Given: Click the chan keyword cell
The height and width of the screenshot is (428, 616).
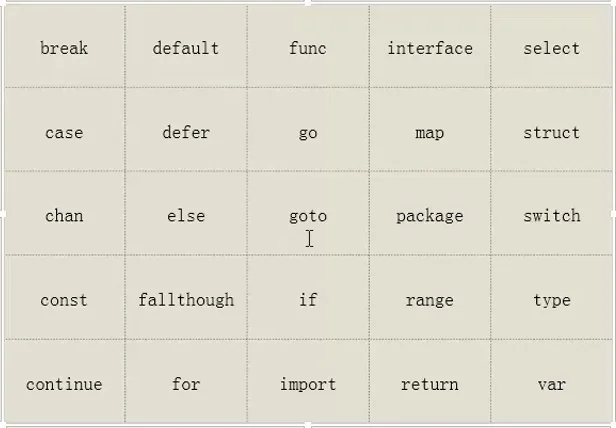Looking at the screenshot, I should coord(64,213).
